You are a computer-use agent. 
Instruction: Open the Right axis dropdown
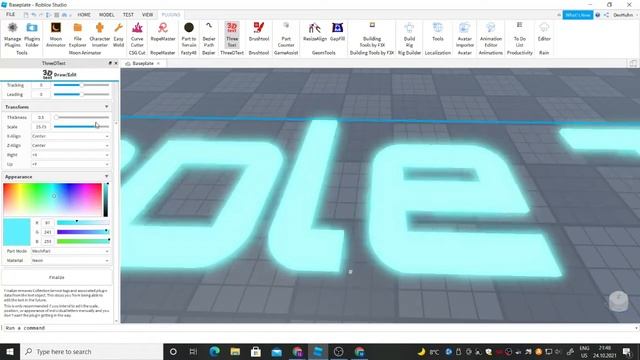pyautogui.click(x=70, y=155)
